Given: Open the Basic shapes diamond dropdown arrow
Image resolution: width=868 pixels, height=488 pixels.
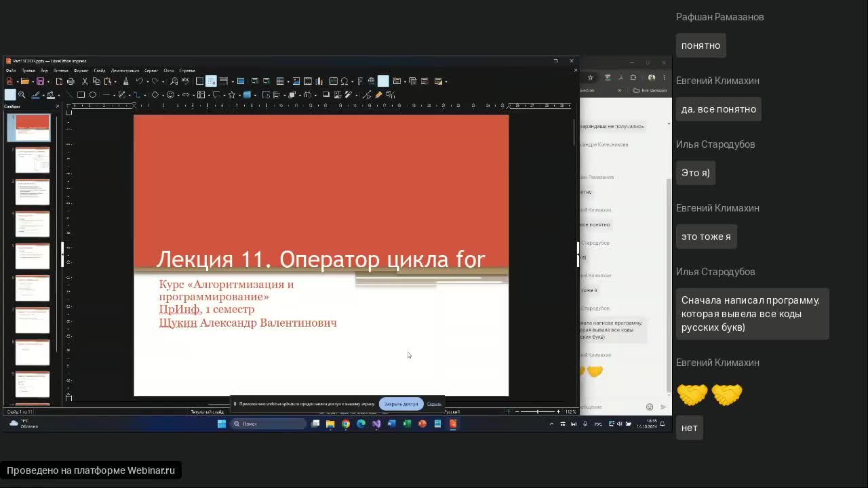Looking at the screenshot, I should [x=163, y=96].
